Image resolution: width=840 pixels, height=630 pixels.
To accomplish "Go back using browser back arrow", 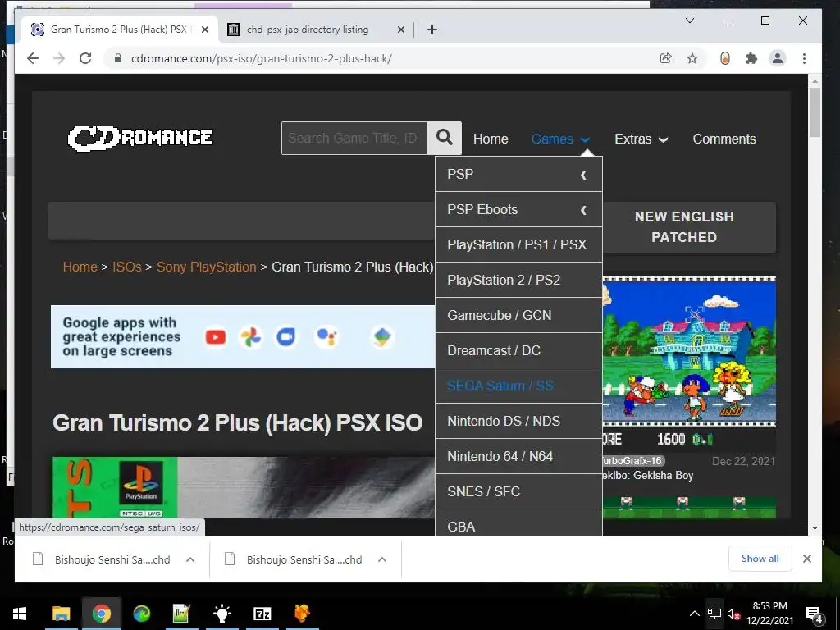I will 33,58.
